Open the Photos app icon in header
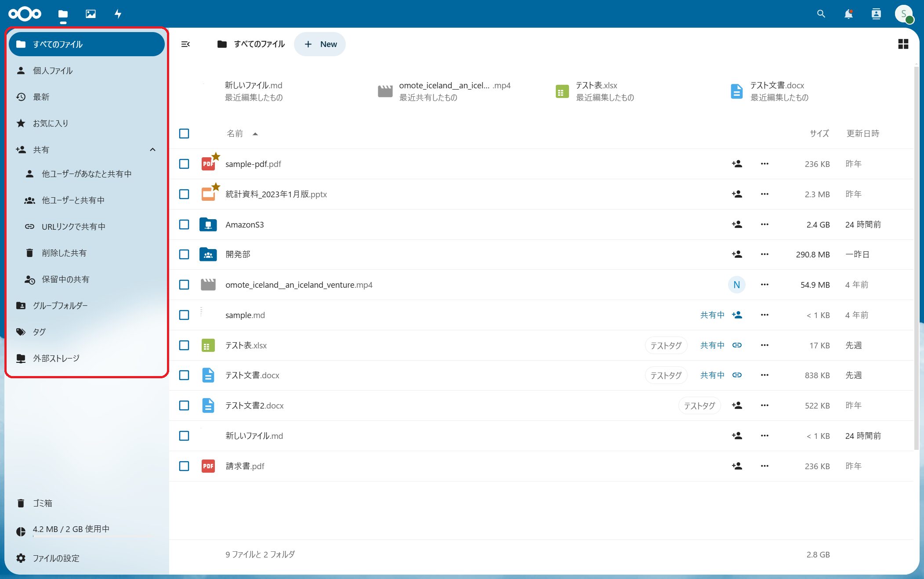The height and width of the screenshot is (579, 924). tap(91, 14)
